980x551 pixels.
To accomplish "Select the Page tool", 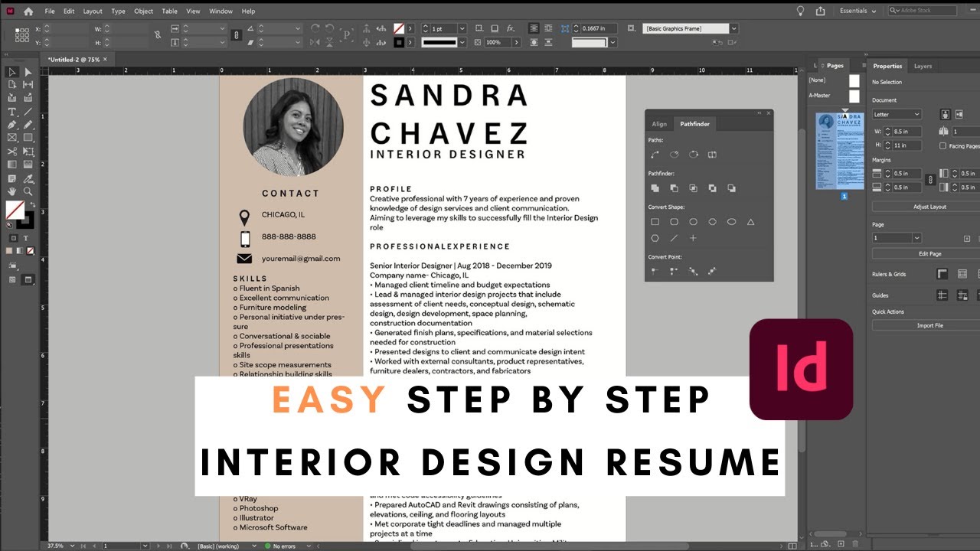I will [x=12, y=85].
